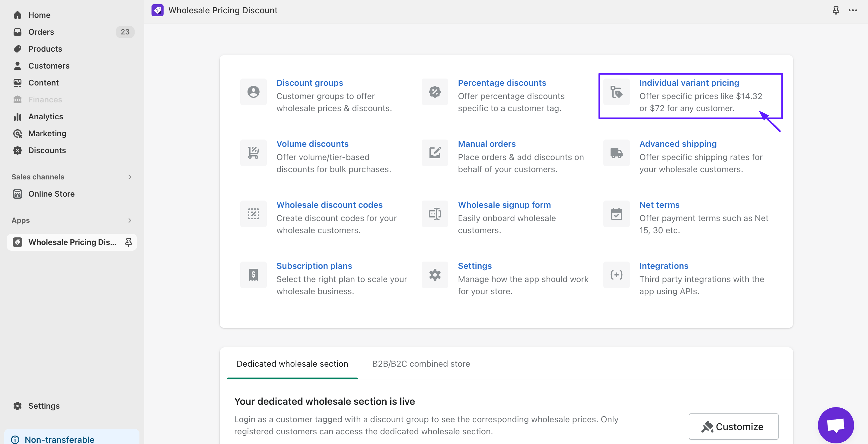Image resolution: width=868 pixels, height=444 pixels.
Task: Open the Subscription plans link
Action: click(314, 266)
